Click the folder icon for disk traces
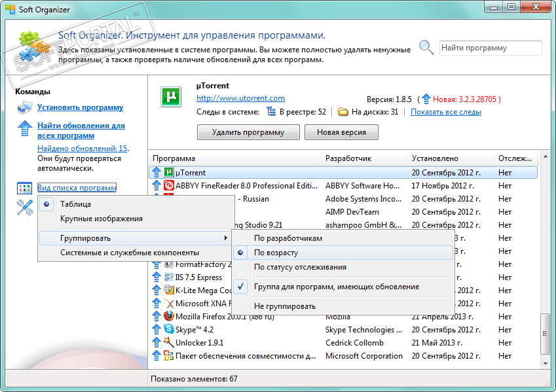The image size is (556, 392). point(343,112)
